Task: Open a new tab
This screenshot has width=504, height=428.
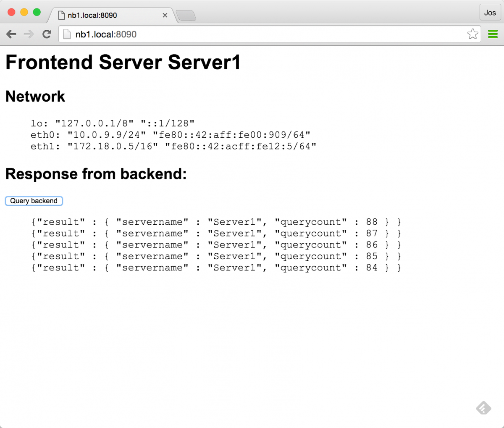Action: 186,16
